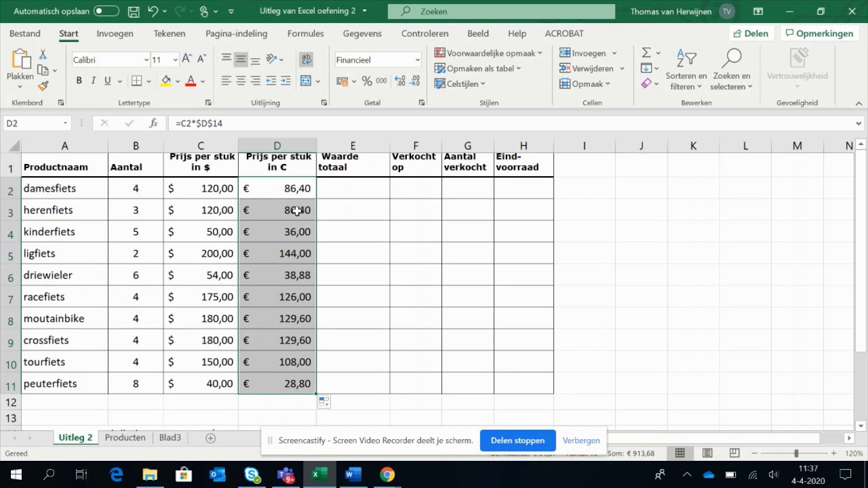Expand the Name Box dropdown arrow
This screenshot has width=868, height=488.
(65, 123)
